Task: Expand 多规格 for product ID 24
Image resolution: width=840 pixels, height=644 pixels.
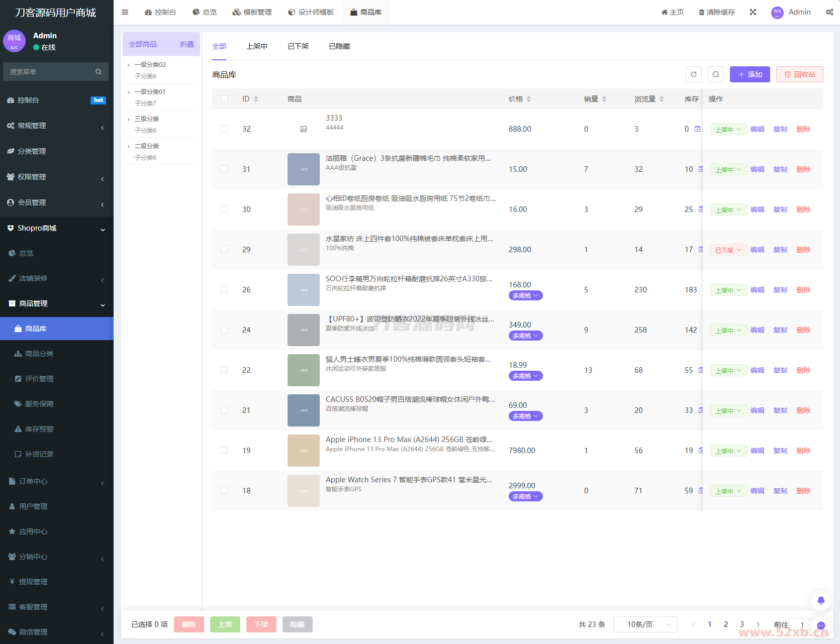Action: click(x=525, y=336)
